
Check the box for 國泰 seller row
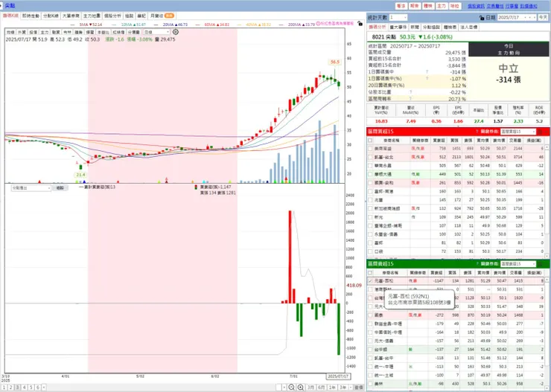click(370, 315)
